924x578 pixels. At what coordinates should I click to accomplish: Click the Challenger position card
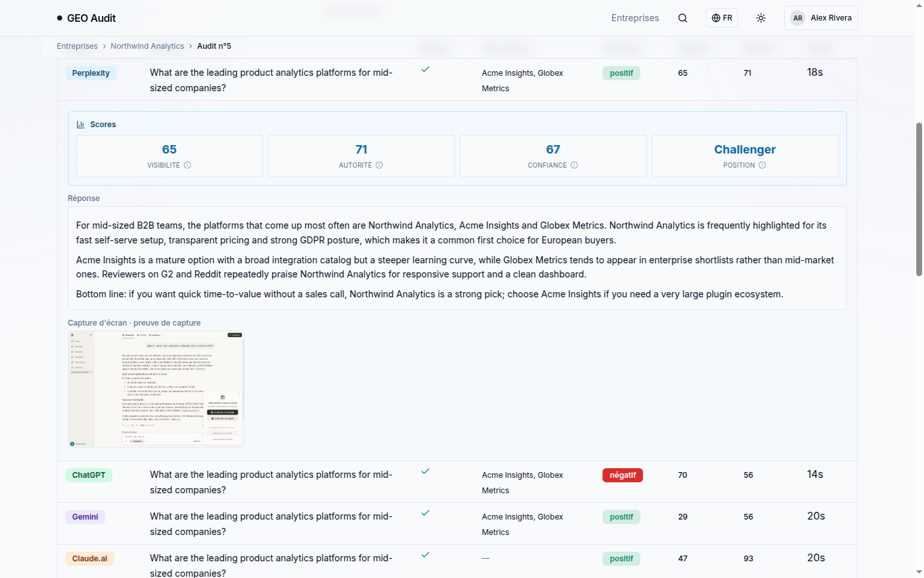coord(745,156)
